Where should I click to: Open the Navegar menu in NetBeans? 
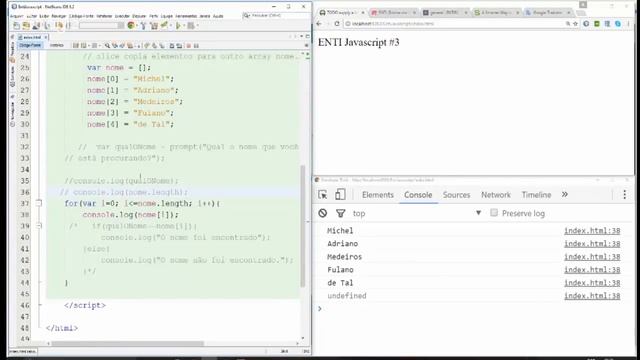[x=59, y=16]
